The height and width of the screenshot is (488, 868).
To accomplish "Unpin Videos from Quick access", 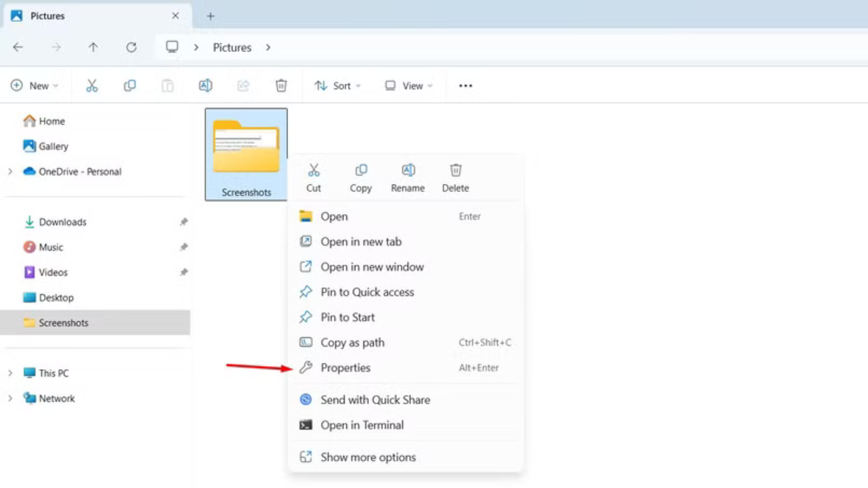I will tap(184, 272).
